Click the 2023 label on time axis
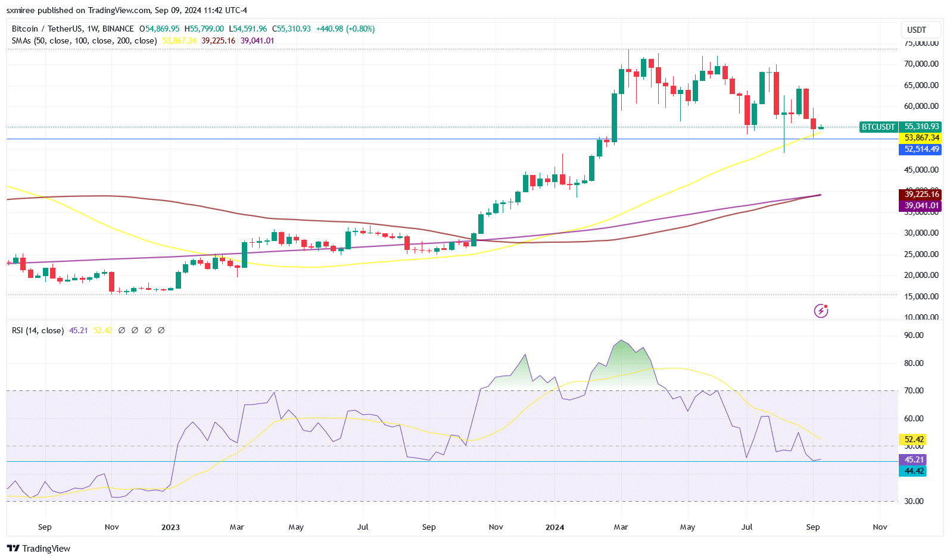Viewport: 950px width, 560px height. pyautogui.click(x=170, y=527)
